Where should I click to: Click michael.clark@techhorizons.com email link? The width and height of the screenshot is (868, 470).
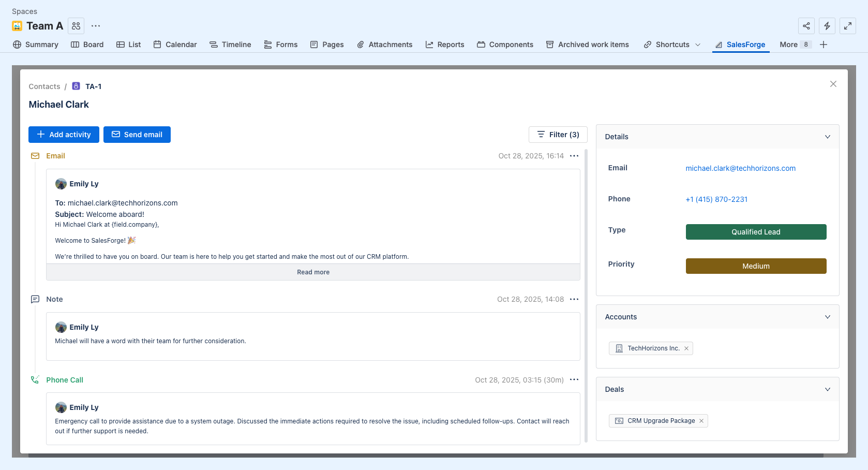pos(740,168)
